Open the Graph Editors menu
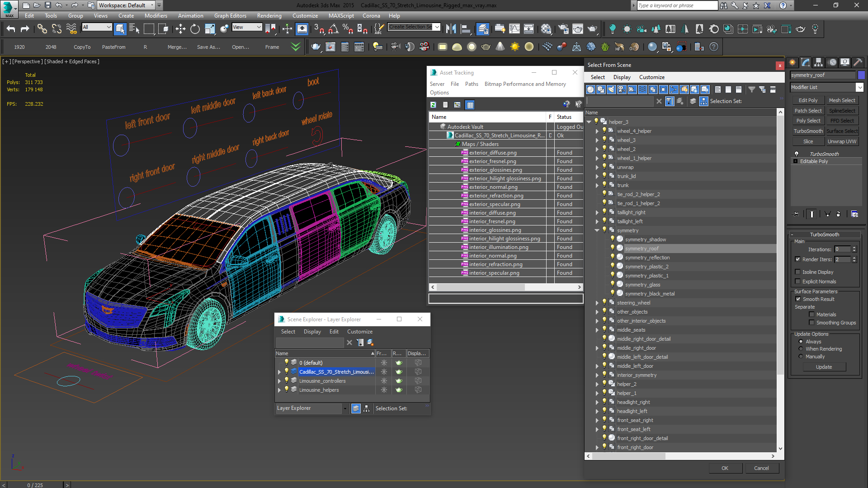This screenshot has height=488, width=868. pyautogui.click(x=230, y=15)
